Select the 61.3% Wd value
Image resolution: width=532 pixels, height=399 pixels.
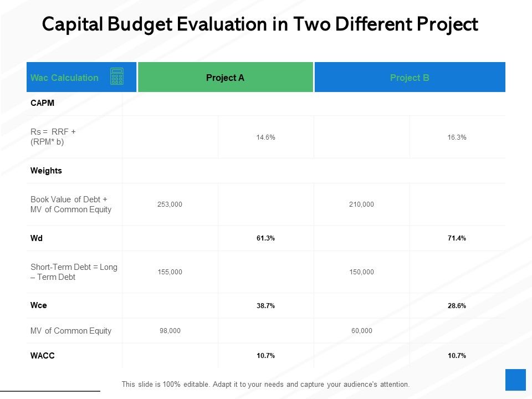[x=265, y=238]
